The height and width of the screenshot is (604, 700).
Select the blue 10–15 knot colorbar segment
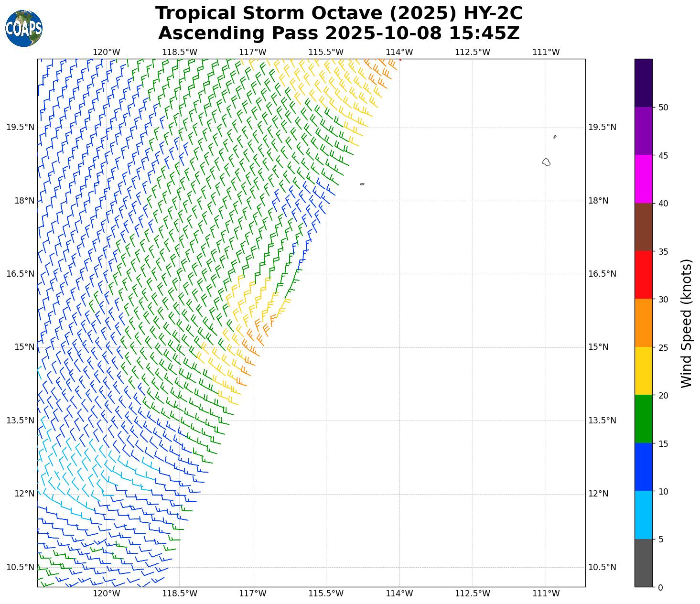tap(643, 467)
